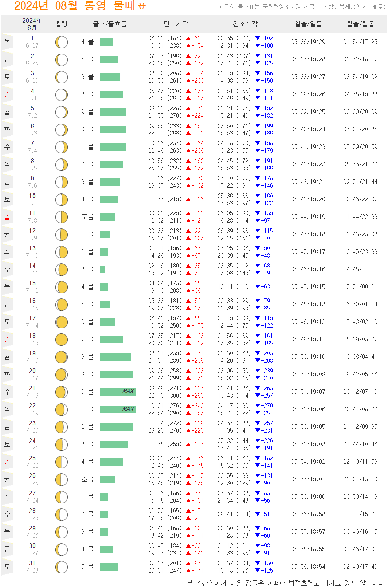Click the 조금 label for August 11
This screenshot has width=387, height=588.
(x=87, y=217)
